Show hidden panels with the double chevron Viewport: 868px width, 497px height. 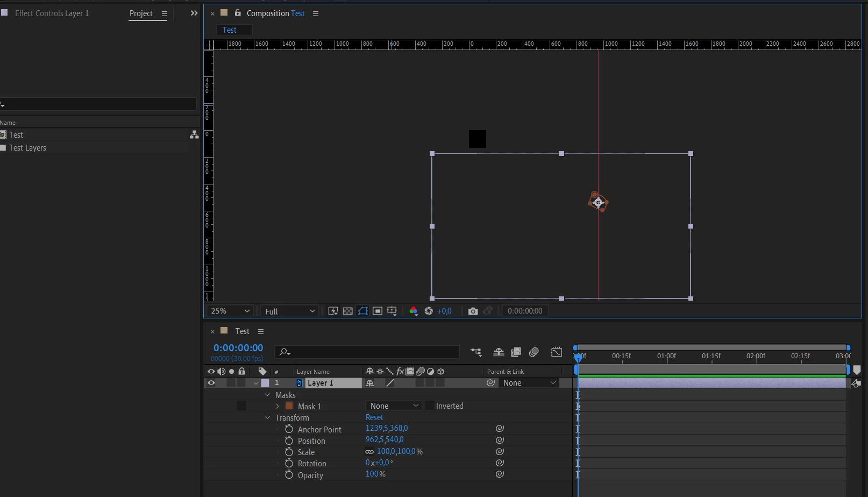pyautogui.click(x=194, y=13)
